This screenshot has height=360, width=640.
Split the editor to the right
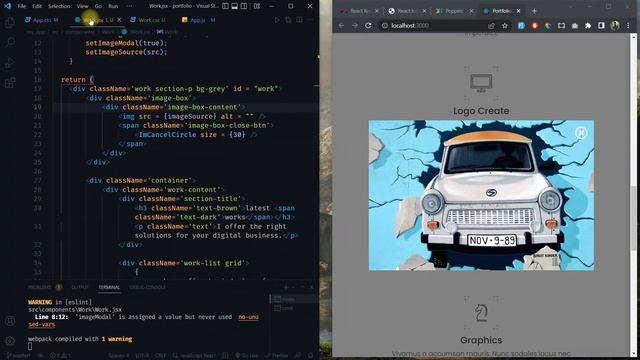[x=300, y=20]
